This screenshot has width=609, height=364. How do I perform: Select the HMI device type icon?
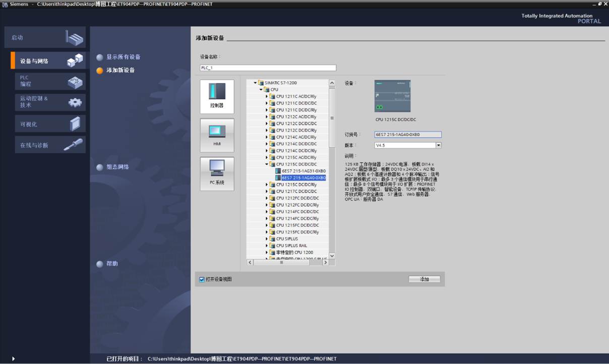point(217,135)
